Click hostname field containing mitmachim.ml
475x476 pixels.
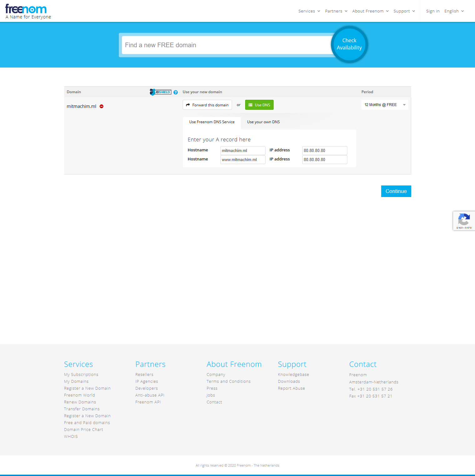(243, 150)
